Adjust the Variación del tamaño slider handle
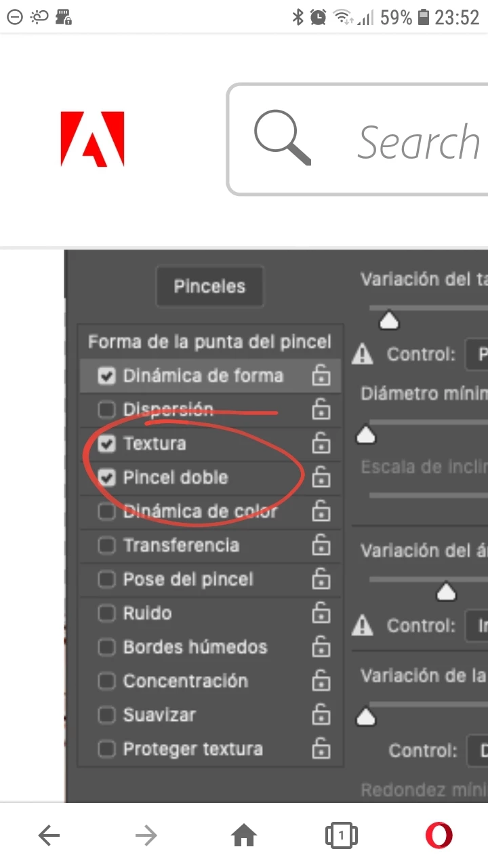This screenshot has width=488, height=868. [388, 321]
